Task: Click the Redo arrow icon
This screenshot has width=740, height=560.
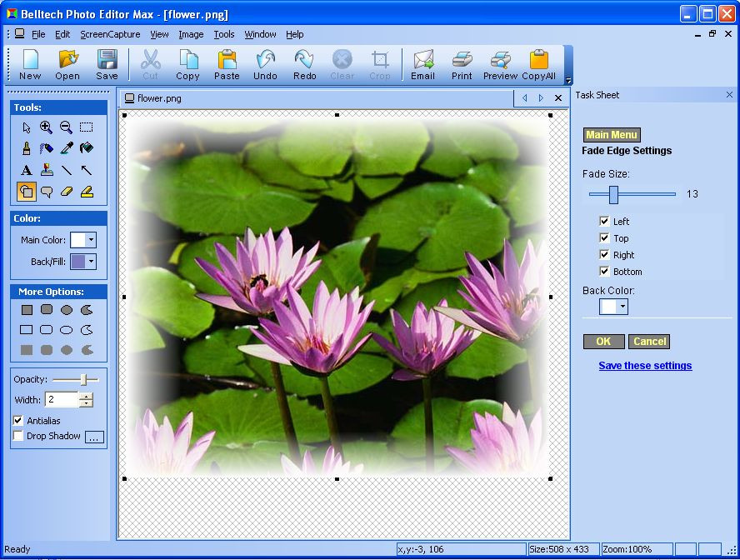Action: coord(304,65)
